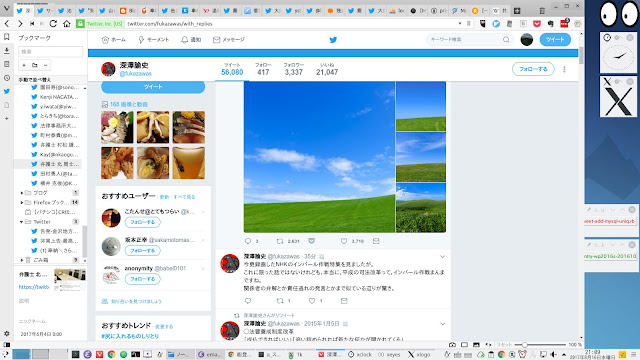Open the Bookmarks panel icon in sidebar

click(7, 37)
